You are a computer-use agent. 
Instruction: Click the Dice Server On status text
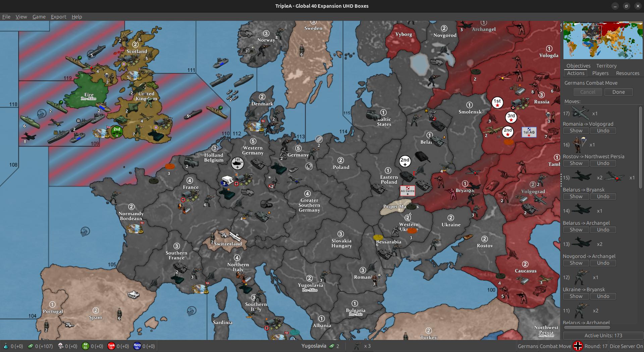626,346
